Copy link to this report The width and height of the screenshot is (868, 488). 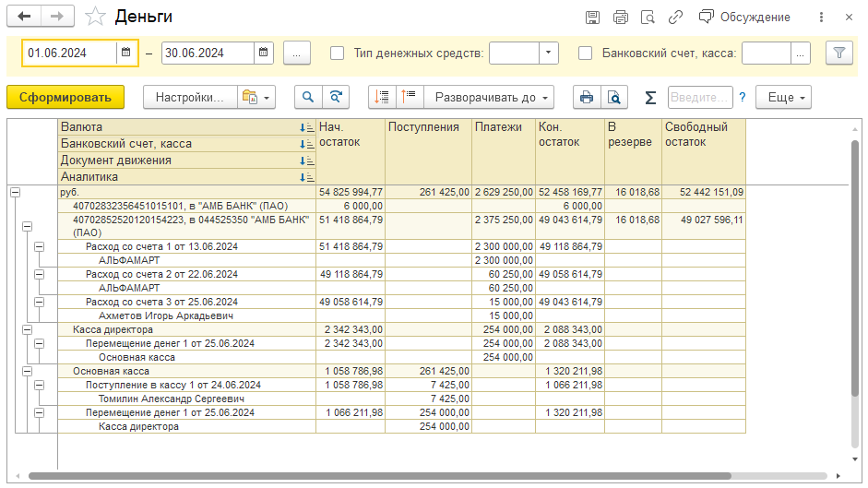tap(676, 17)
